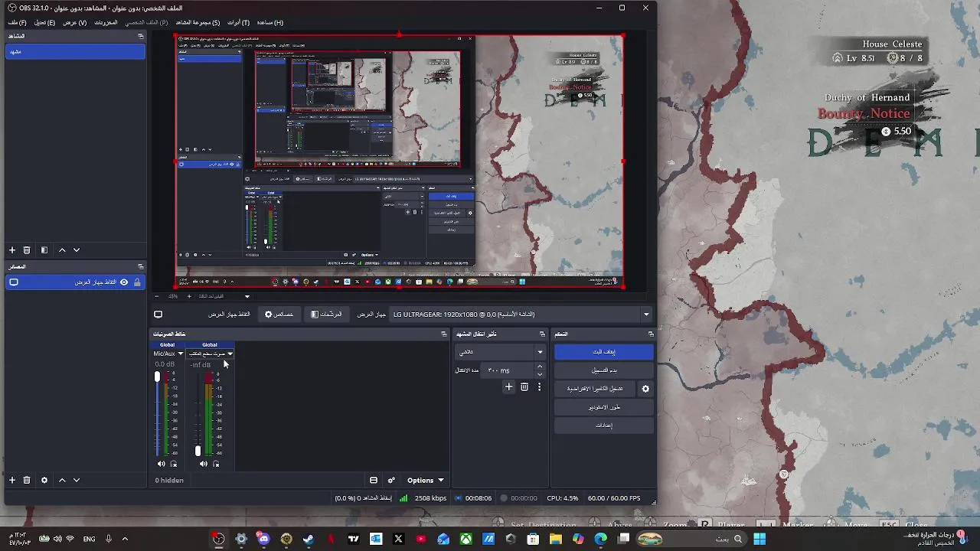Adjust the Mic/Aux volume fader

click(157, 377)
